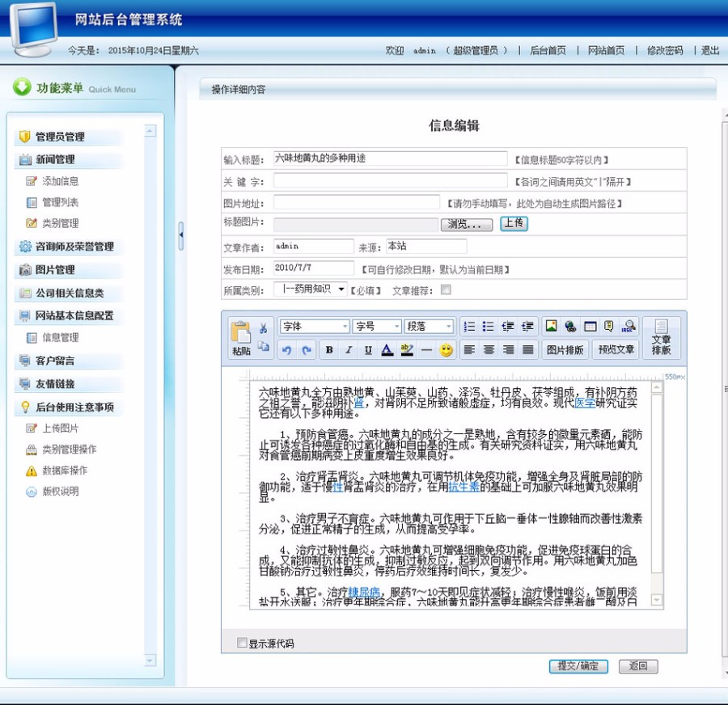Click the 上传 upload button
This screenshot has width=728, height=705.
click(x=514, y=223)
